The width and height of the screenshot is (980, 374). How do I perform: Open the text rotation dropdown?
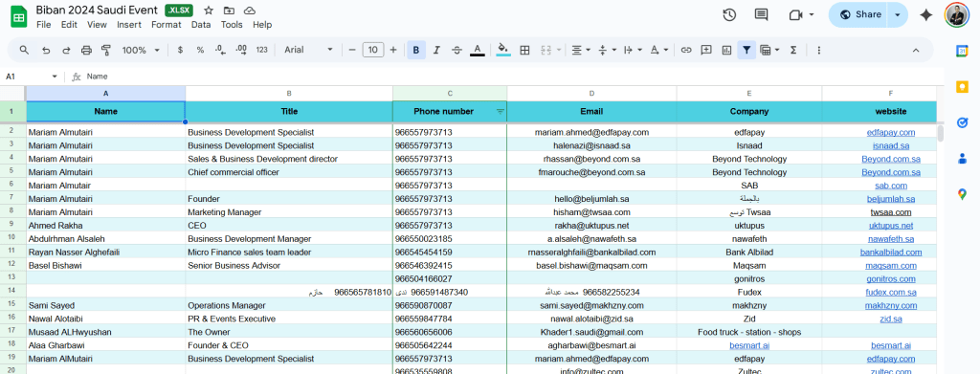coord(658,50)
